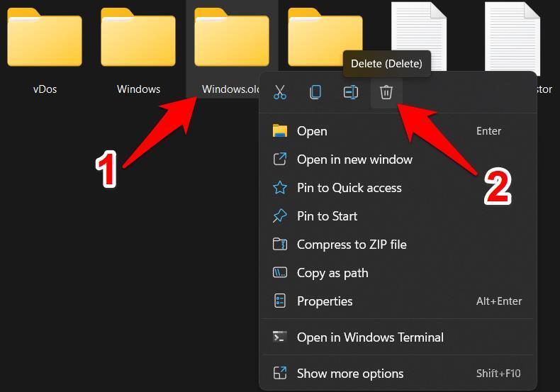Click the Cut scissors icon
Image resolution: width=560 pixels, height=392 pixels.
pyautogui.click(x=280, y=92)
